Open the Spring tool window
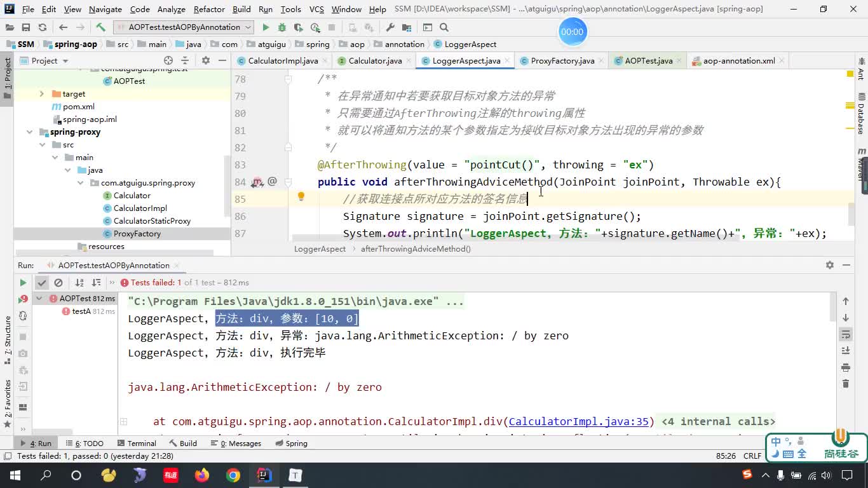868x488 pixels. [290, 443]
